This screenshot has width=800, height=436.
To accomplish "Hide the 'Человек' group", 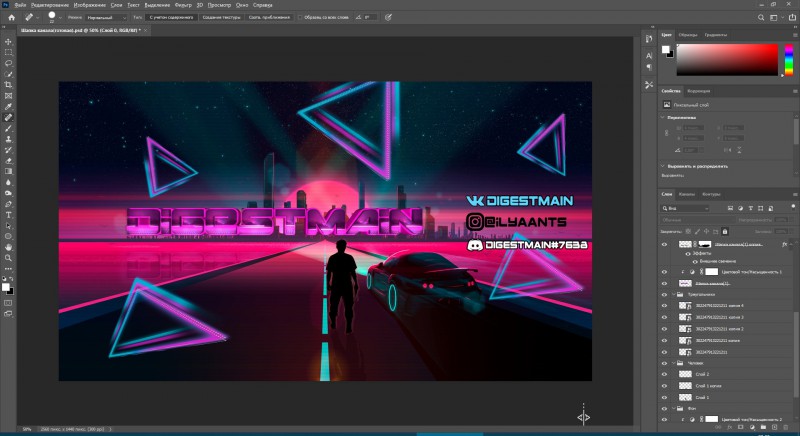I will [664, 363].
